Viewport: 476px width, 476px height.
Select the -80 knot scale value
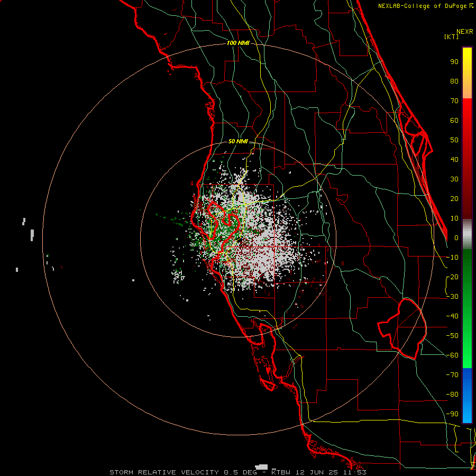pyautogui.click(x=452, y=395)
